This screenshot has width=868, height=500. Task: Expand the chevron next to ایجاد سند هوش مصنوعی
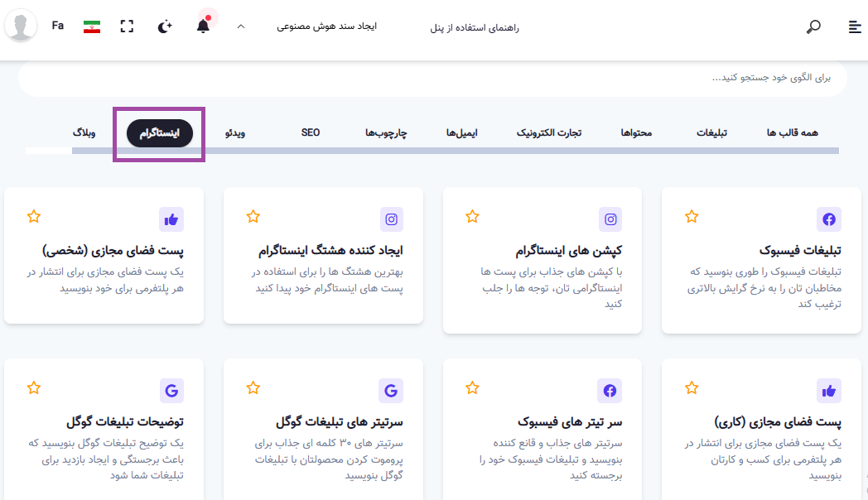241,26
